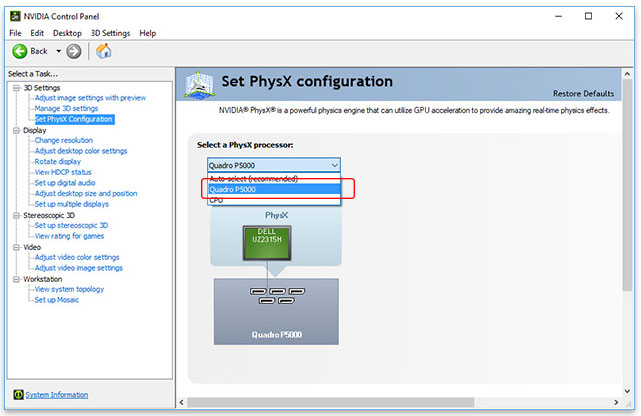Choose CPU in the PhysX processor list
Image resolution: width=641 pixels, height=416 pixels.
(x=274, y=200)
